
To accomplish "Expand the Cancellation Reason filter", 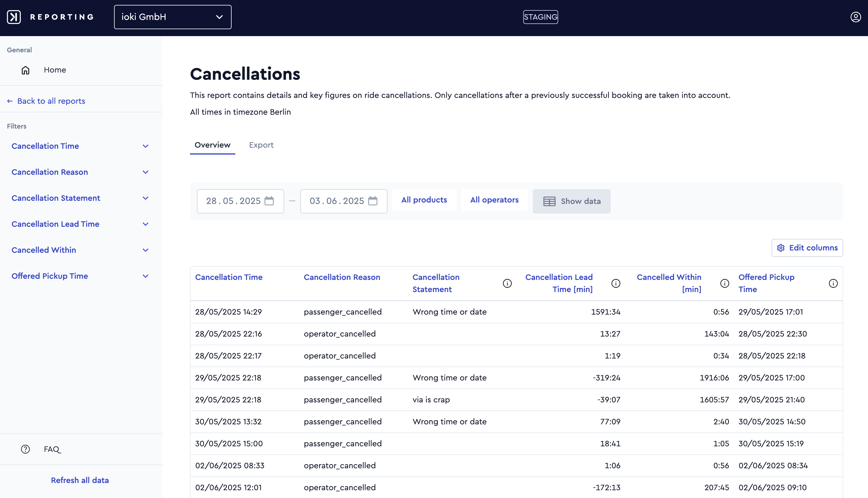I will tap(81, 172).
